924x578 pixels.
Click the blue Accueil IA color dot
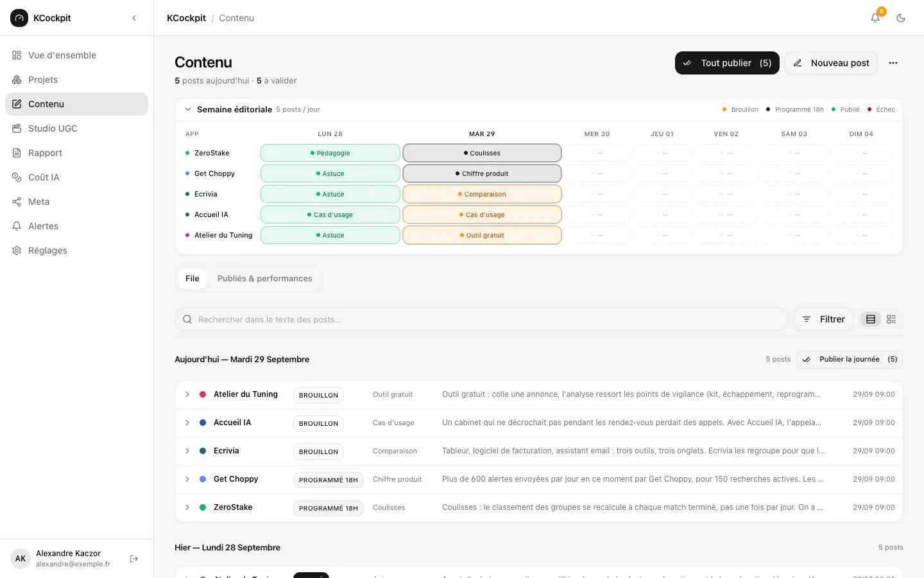(203, 423)
